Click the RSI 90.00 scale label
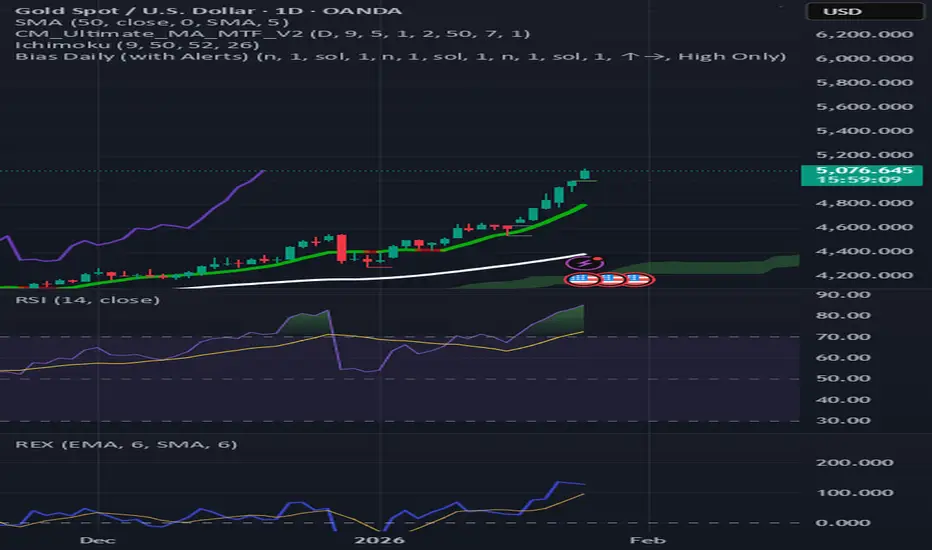 (843, 295)
